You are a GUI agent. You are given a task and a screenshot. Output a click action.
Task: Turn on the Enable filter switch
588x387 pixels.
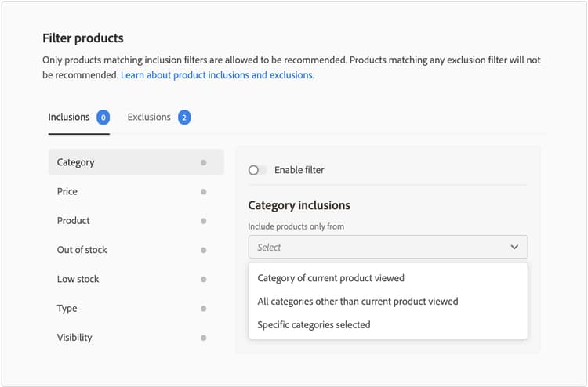[257, 170]
